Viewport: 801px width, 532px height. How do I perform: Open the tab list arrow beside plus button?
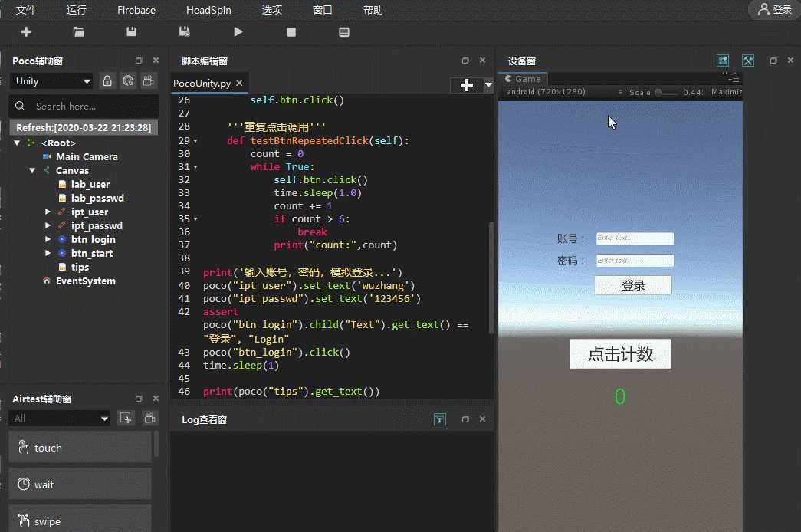[x=488, y=85]
